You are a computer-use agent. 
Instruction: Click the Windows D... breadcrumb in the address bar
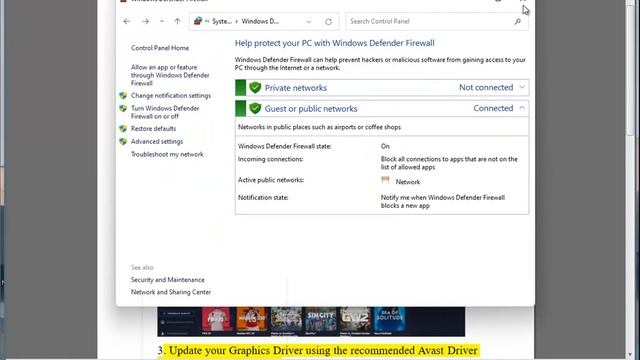(260, 22)
